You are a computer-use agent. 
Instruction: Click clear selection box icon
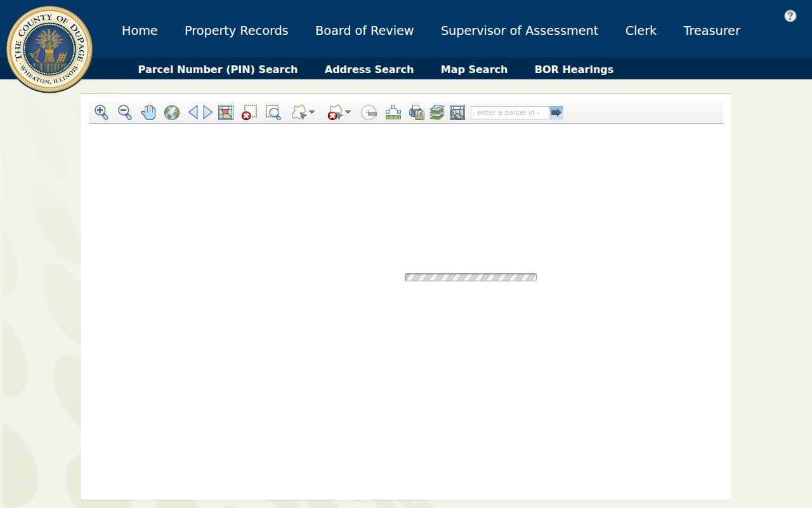pos(249,112)
